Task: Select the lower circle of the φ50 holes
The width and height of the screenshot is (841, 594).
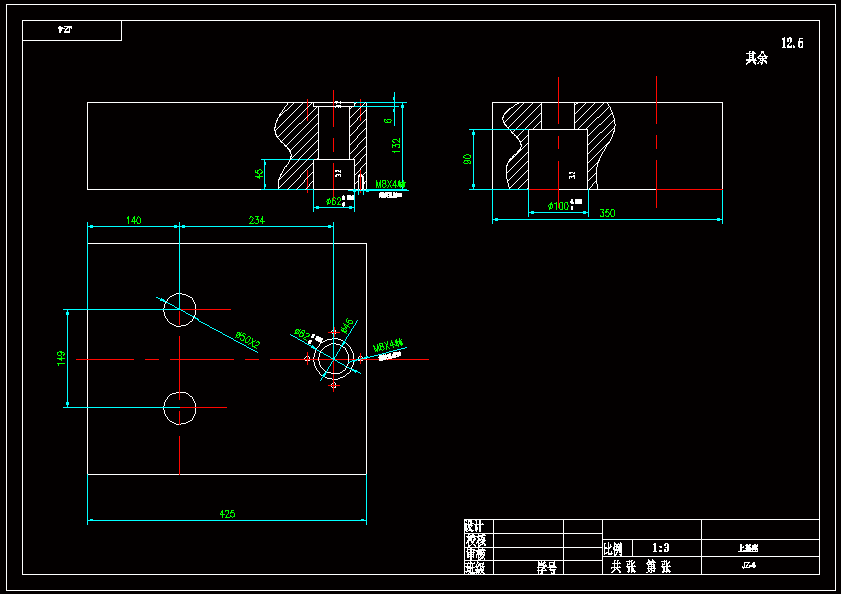Action: (180, 408)
